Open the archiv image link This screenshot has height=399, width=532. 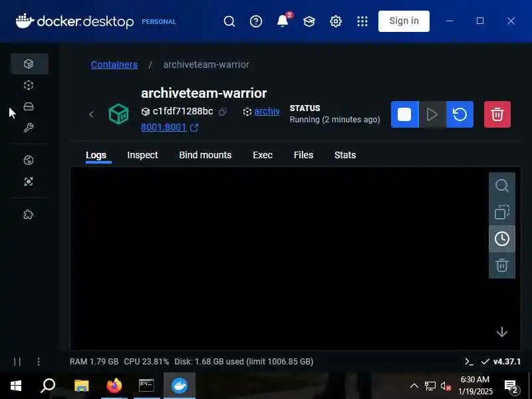pyautogui.click(x=267, y=111)
